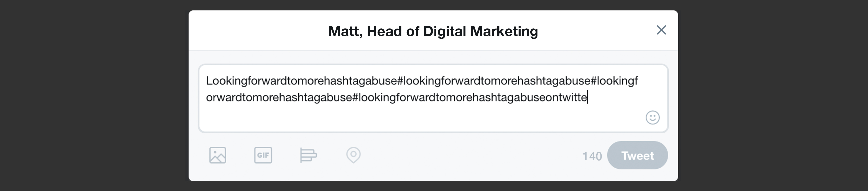The width and height of the screenshot is (868, 191).
Task: Click the word 'Digital' in the header
Action: (x=445, y=31)
